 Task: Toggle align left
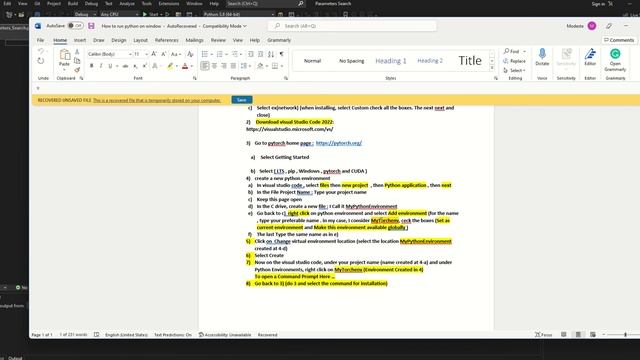click(204, 66)
